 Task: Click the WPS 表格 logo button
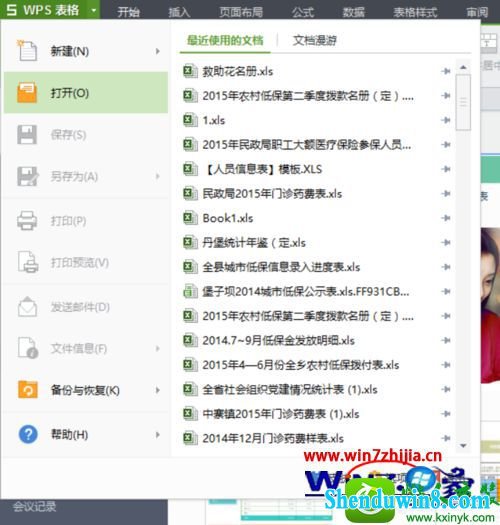pos(43,10)
